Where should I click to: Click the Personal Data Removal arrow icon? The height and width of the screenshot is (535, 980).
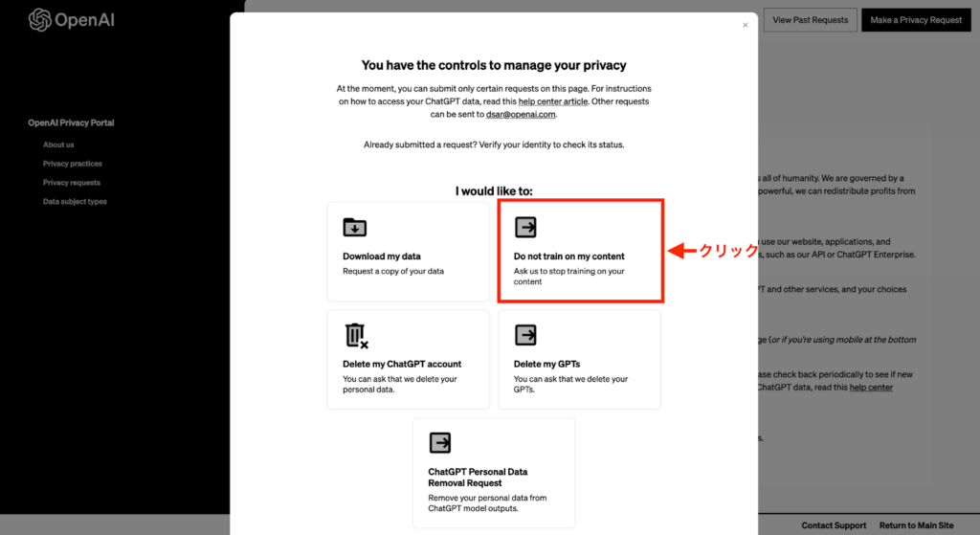pos(439,442)
